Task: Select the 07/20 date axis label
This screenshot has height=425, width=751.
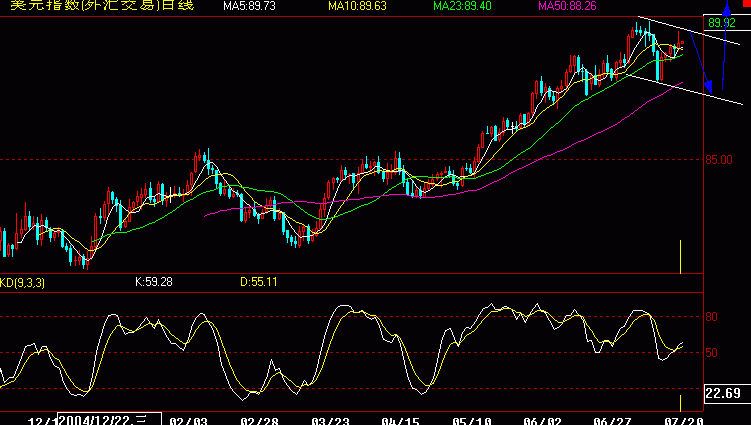Action: point(683,421)
